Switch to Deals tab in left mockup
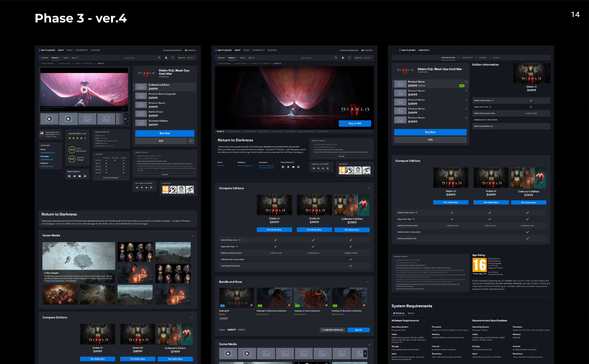Viewport: 589px width, 364px height. click(x=66, y=58)
